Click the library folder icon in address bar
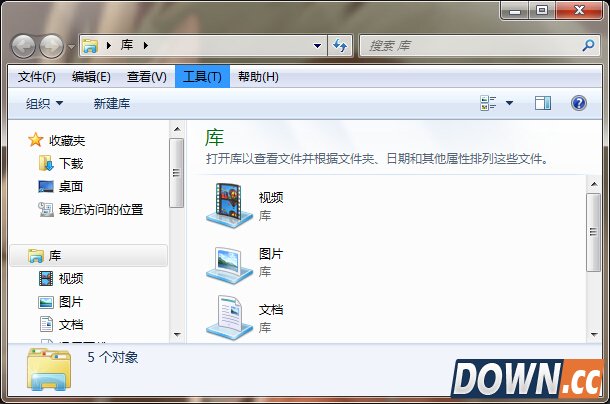The width and height of the screenshot is (610, 404). [x=90, y=46]
